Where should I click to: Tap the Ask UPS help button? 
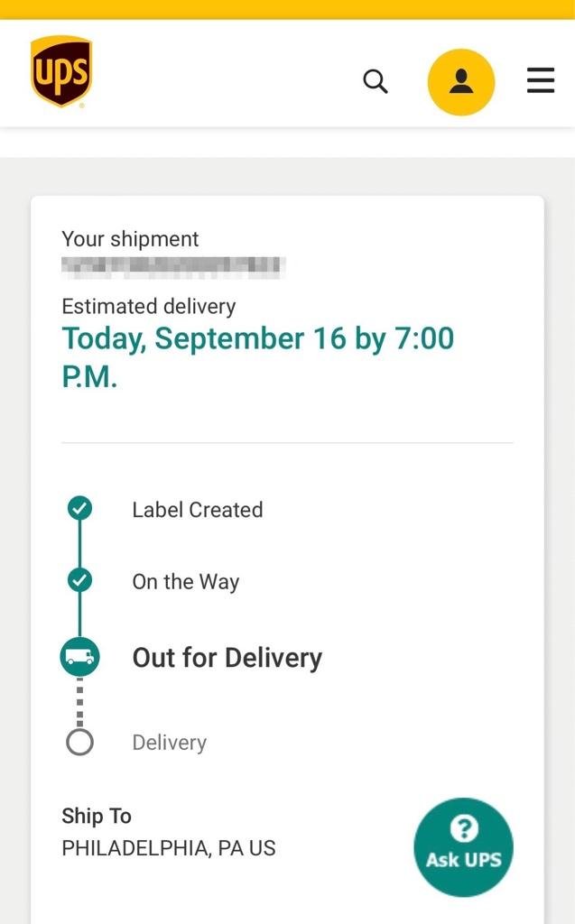pyautogui.click(x=464, y=846)
